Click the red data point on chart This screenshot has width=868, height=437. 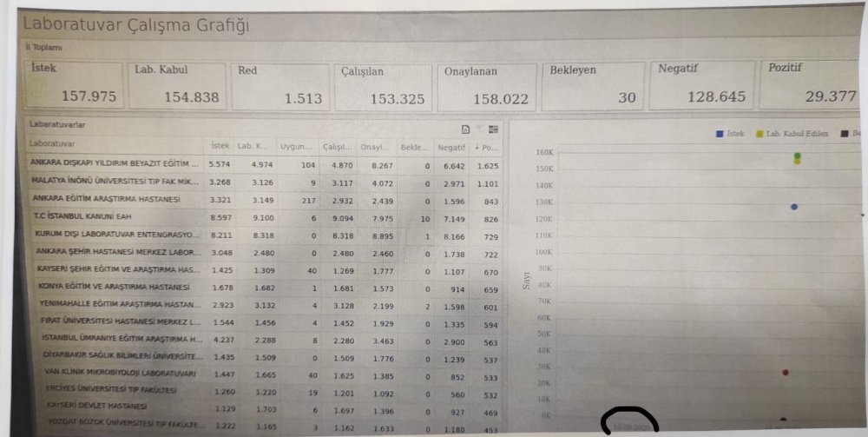tap(785, 372)
